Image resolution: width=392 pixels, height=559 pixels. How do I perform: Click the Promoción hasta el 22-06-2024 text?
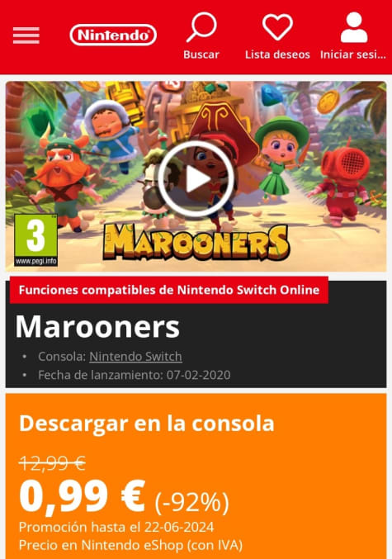116,527
